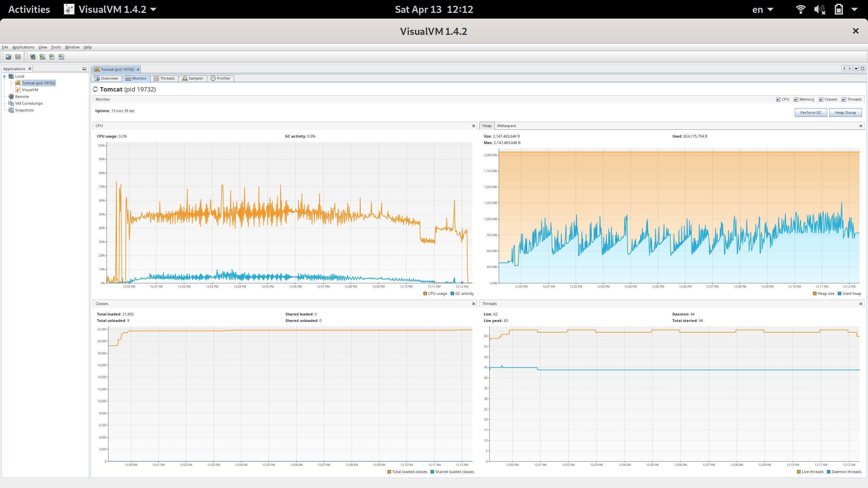Viewport: 868px width, 488px height.
Task: Open the Activities overview
Action: (x=29, y=9)
